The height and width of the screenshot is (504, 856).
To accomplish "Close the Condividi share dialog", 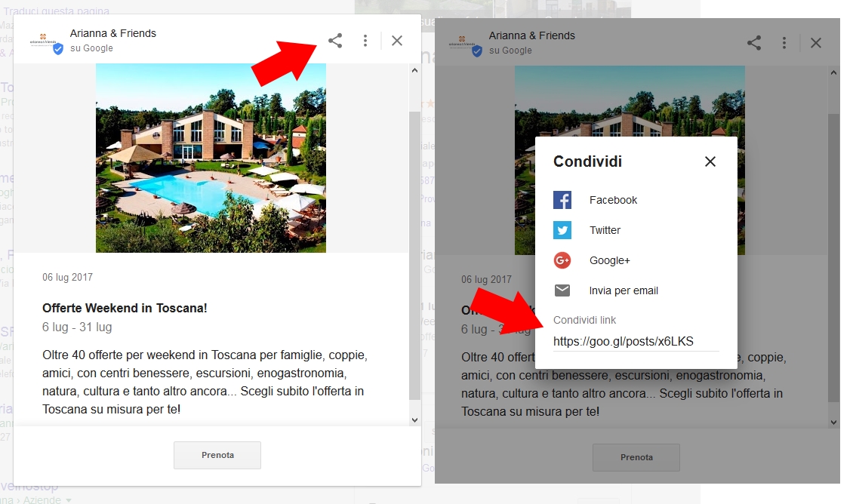I will [710, 161].
